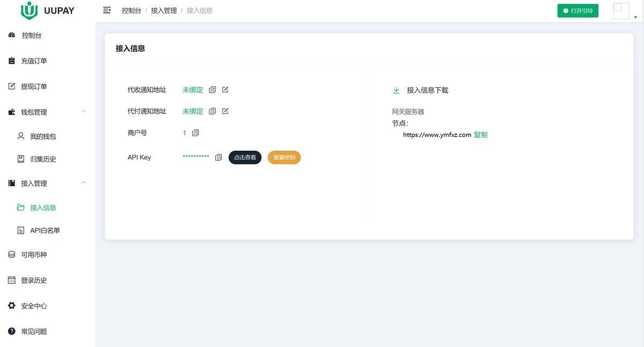This screenshot has height=347, width=644.
Task: Edit the 代付通知地址 binding
Action: (x=225, y=111)
